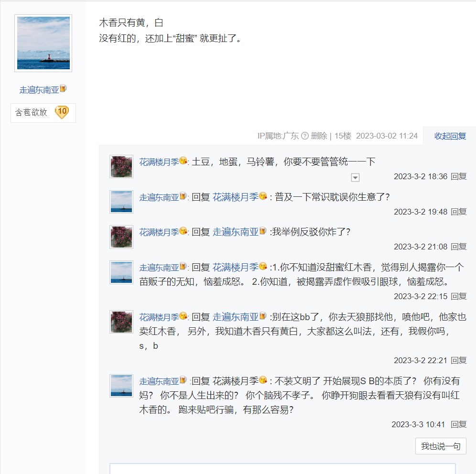Click beer mug icon beside 走遍东南亚 in the 19:48 reply
Image resolution: width=476 pixels, height=474 pixels.
pyautogui.click(x=183, y=196)
